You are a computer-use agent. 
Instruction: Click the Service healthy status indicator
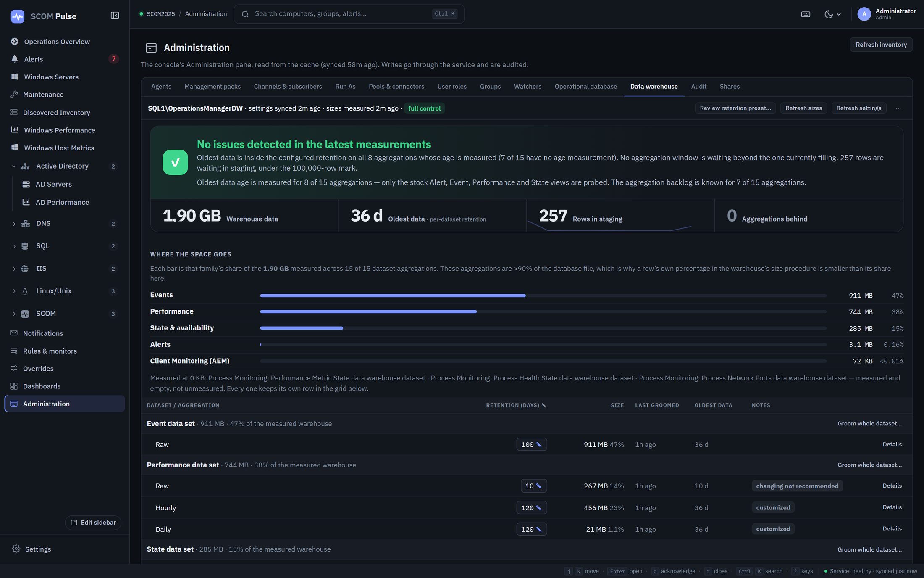click(x=870, y=571)
